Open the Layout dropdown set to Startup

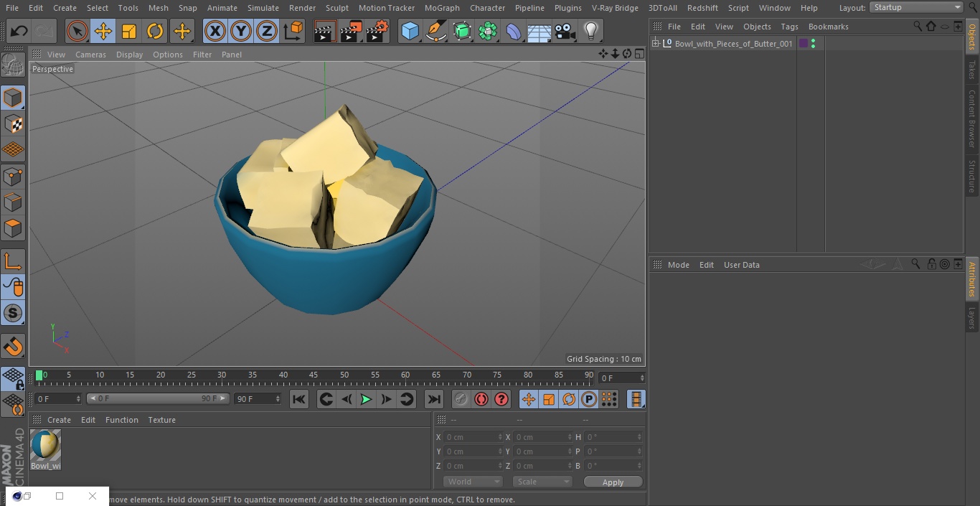(916, 7)
